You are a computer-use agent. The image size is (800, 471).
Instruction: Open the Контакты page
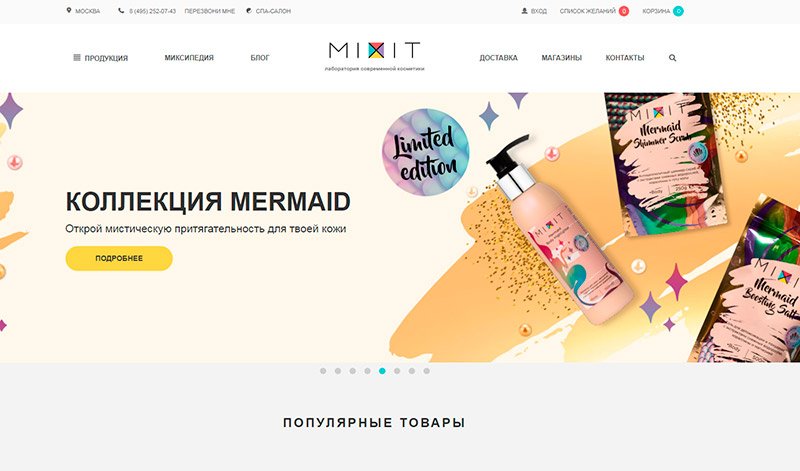tap(625, 58)
